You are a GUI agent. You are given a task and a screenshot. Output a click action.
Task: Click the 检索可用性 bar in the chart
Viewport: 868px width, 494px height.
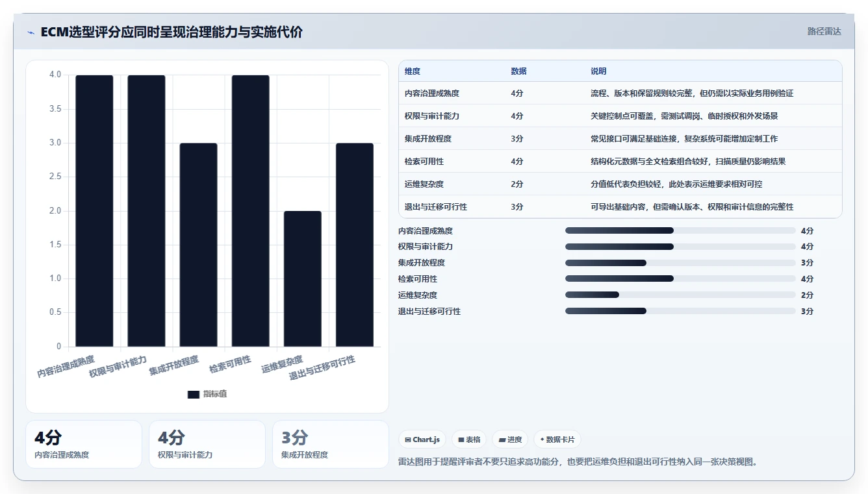coord(250,211)
